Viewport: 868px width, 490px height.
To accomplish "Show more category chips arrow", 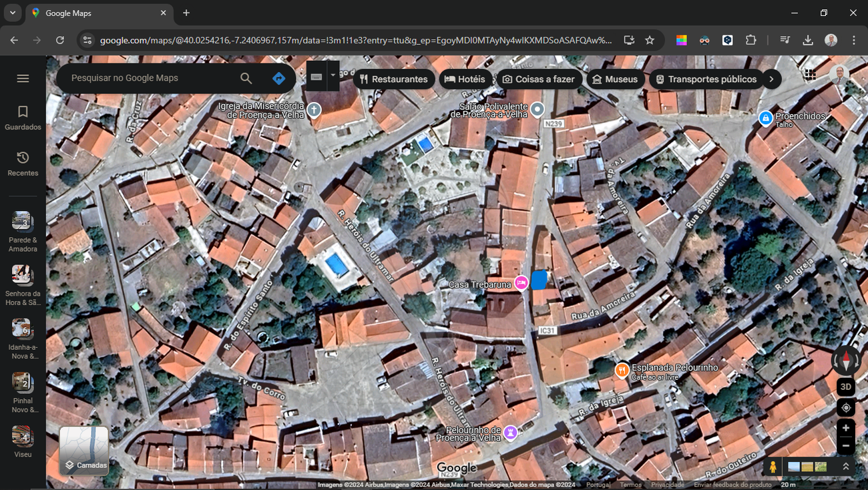I will 771,79.
